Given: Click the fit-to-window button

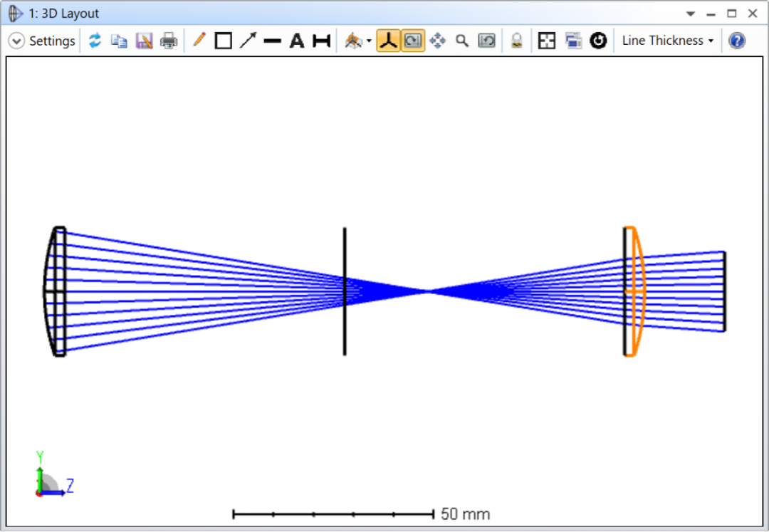Looking at the screenshot, I should [x=546, y=41].
